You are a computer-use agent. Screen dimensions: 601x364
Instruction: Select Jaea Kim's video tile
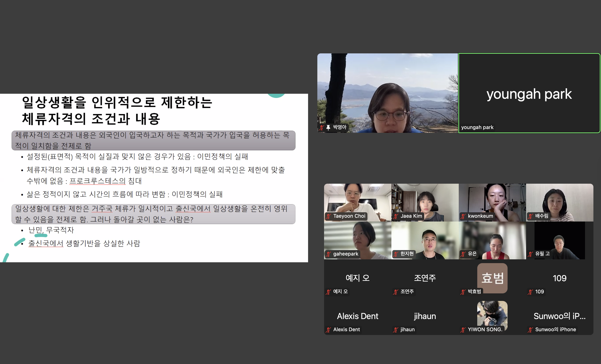tap(425, 202)
